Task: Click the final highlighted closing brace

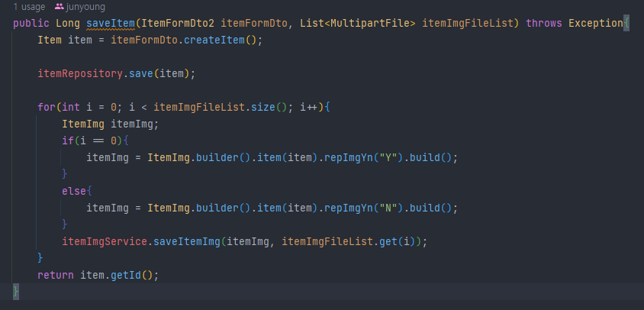Action: point(16,292)
